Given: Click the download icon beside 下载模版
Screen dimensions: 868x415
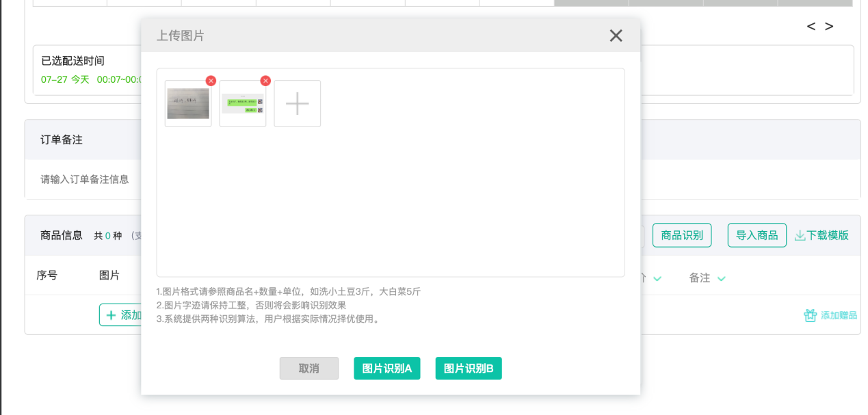Looking at the screenshot, I should [x=800, y=235].
